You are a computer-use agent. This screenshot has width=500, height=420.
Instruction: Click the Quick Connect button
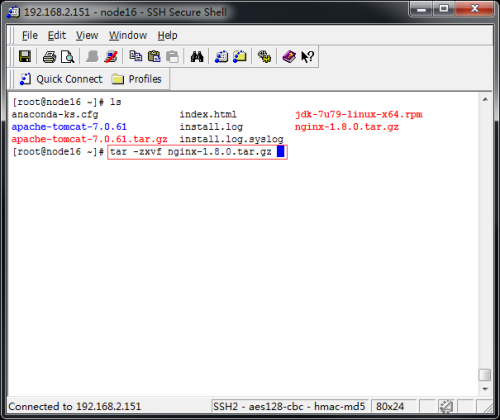point(61,79)
